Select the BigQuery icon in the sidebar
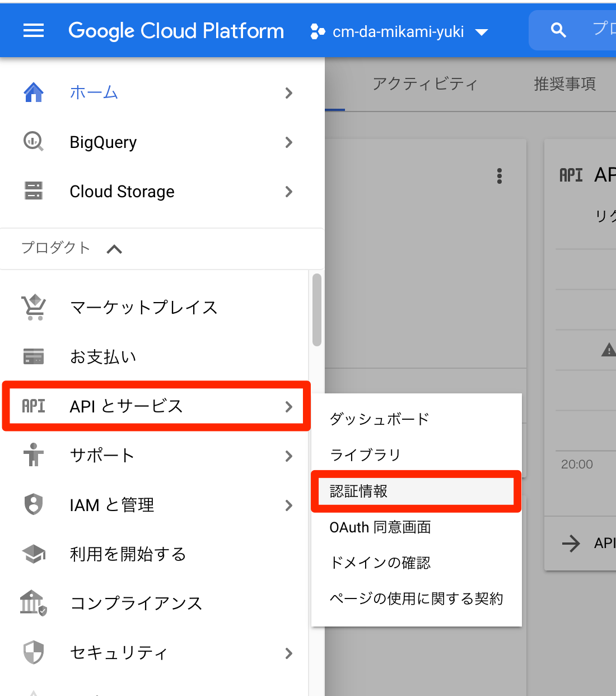Viewport: 616px width, 696px height. (x=34, y=142)
